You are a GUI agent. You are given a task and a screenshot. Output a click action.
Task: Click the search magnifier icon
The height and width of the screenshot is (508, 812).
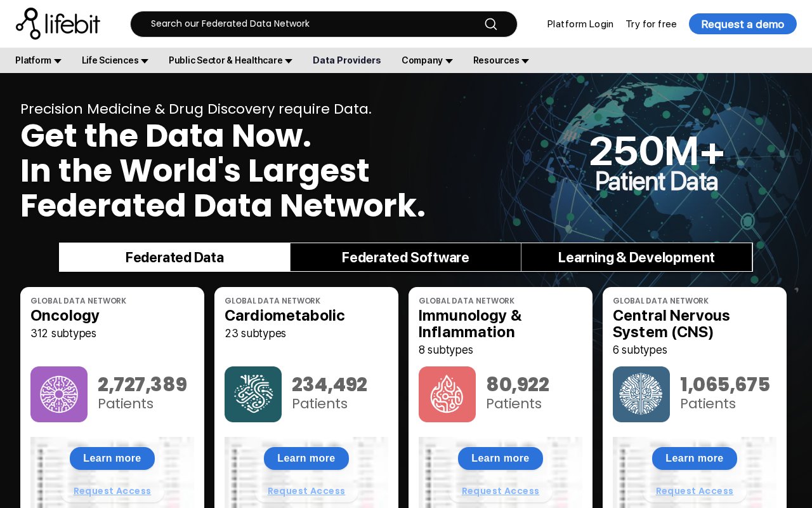click(491, 24)
